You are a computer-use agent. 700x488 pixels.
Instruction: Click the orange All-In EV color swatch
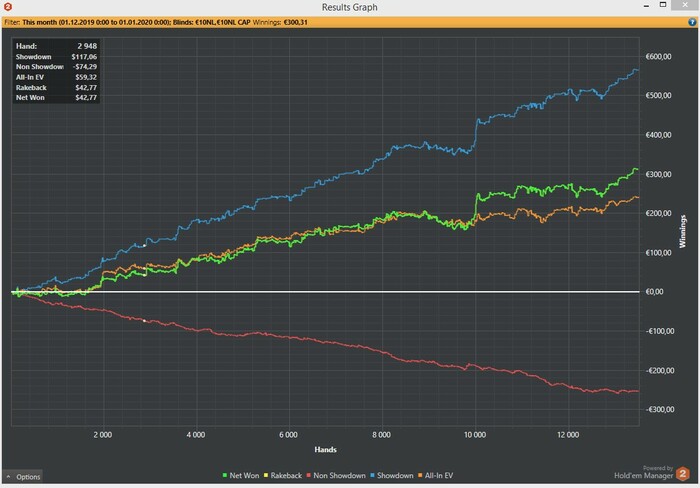(x=420, y=475)
